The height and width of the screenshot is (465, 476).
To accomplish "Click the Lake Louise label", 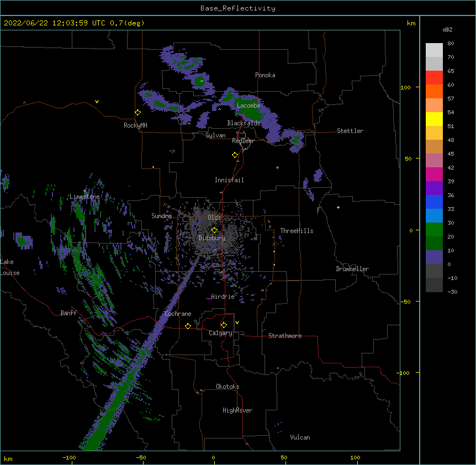I will [x=10, y=267].
